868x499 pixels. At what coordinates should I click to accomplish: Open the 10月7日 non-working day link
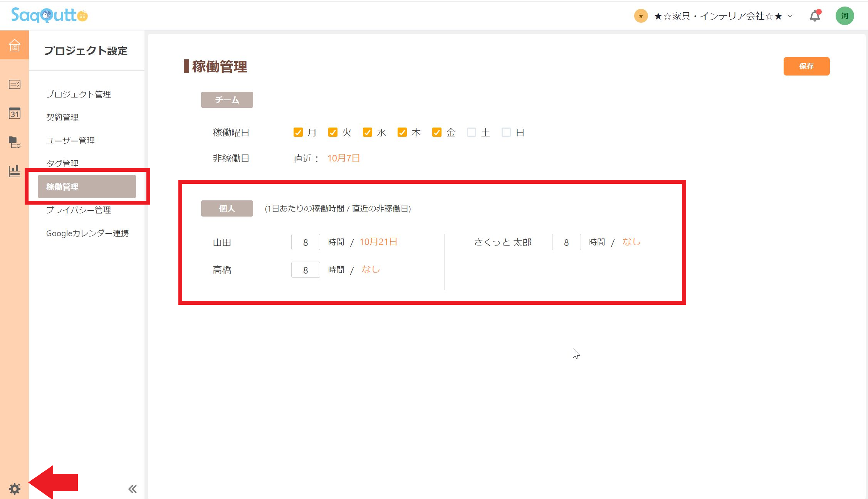tap(343, 158)
